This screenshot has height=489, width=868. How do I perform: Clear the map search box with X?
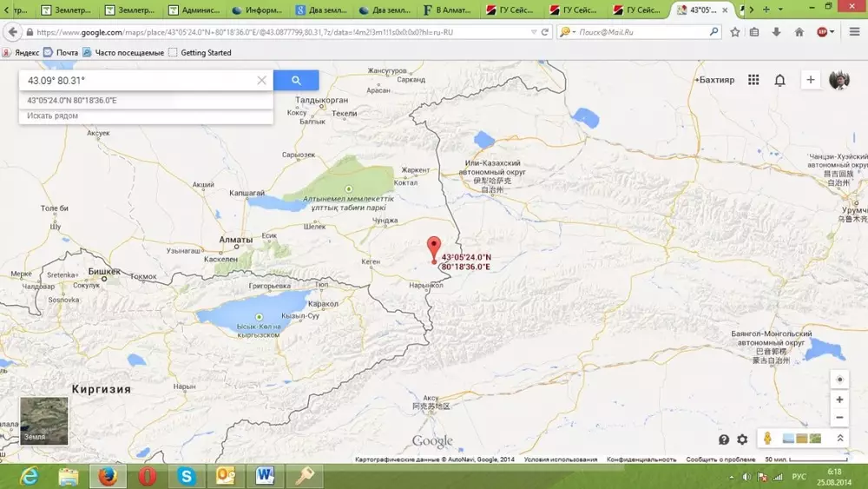pos(261,80)
